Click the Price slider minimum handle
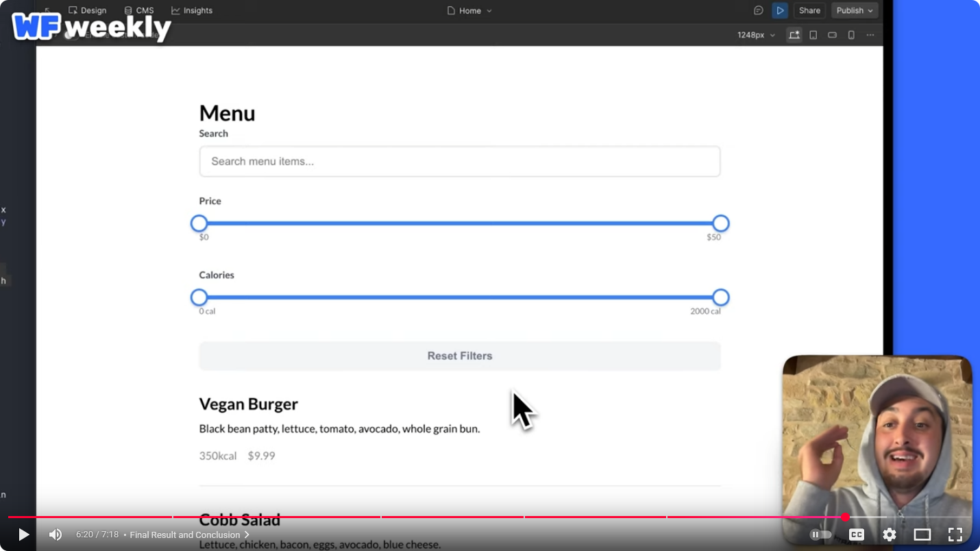This screenshot has width=980, height=551. [x=199, y=223]
